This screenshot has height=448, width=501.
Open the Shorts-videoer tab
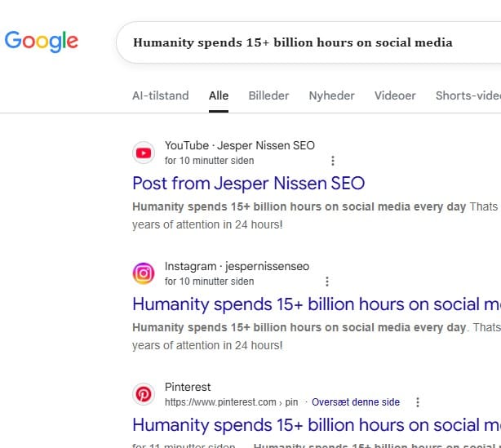(468, 95)
